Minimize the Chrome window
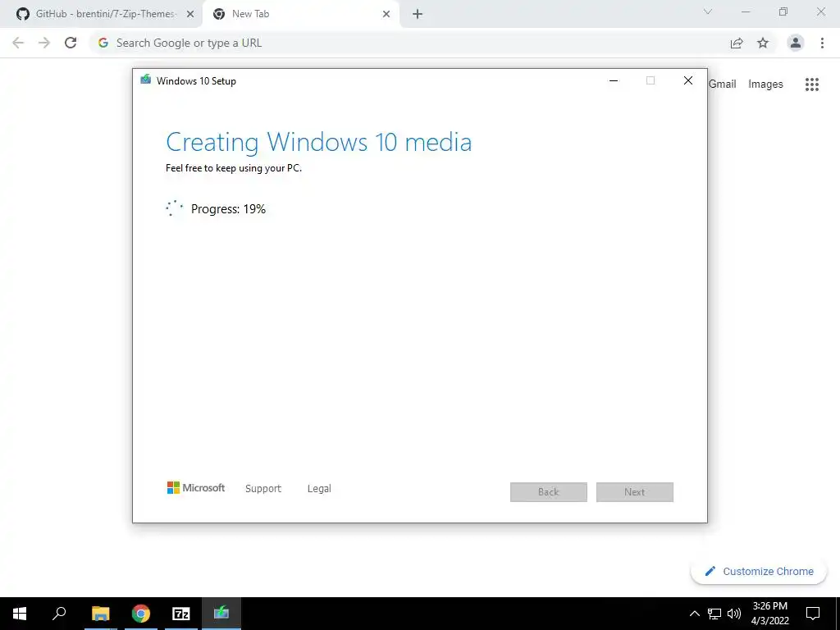This screenshot has width=840, height=630. (x=746, y=11)
